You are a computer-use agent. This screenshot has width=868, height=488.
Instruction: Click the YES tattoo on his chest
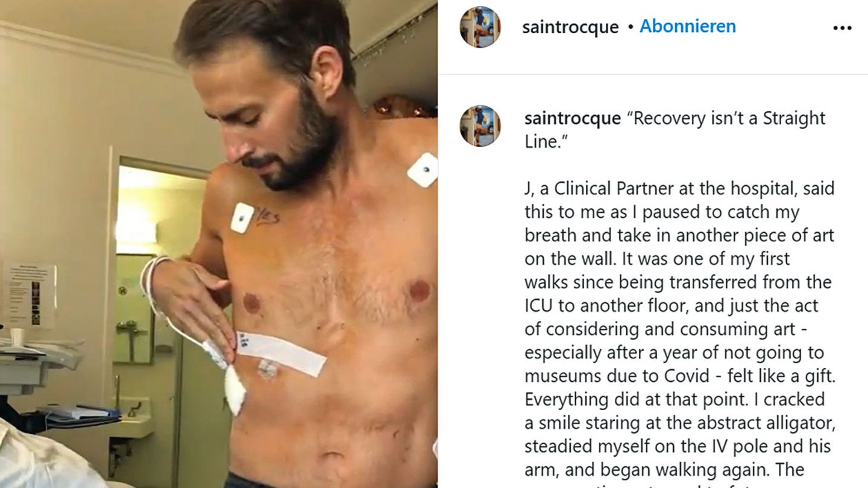point(267,215)
